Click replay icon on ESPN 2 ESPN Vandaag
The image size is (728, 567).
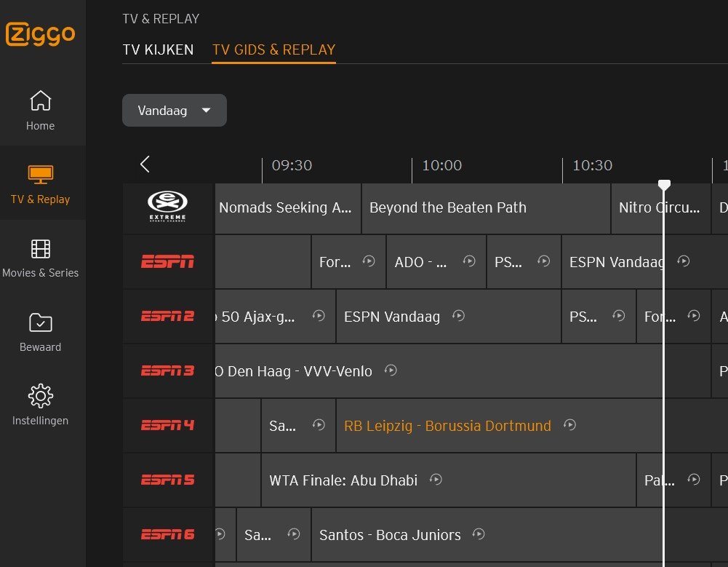point(458,316)
